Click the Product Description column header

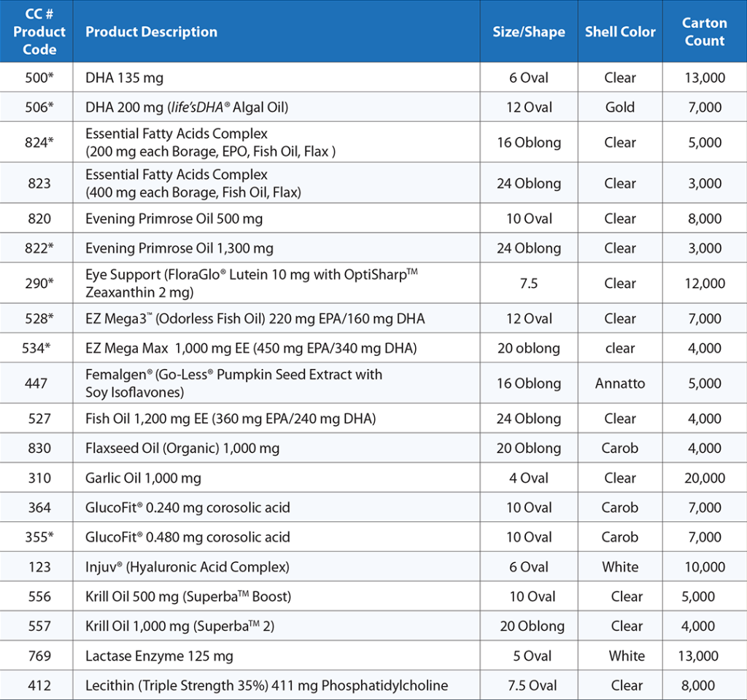[151, 32]
